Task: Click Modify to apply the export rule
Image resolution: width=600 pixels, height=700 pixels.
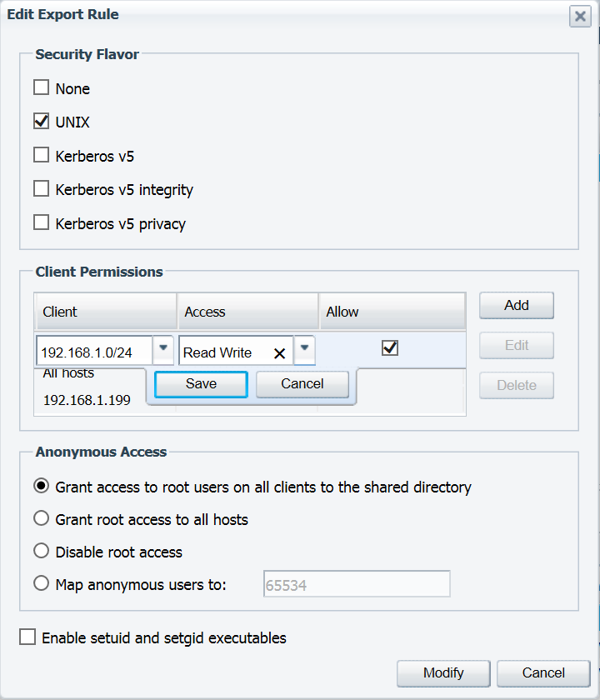Action: (x=443, y=672)
